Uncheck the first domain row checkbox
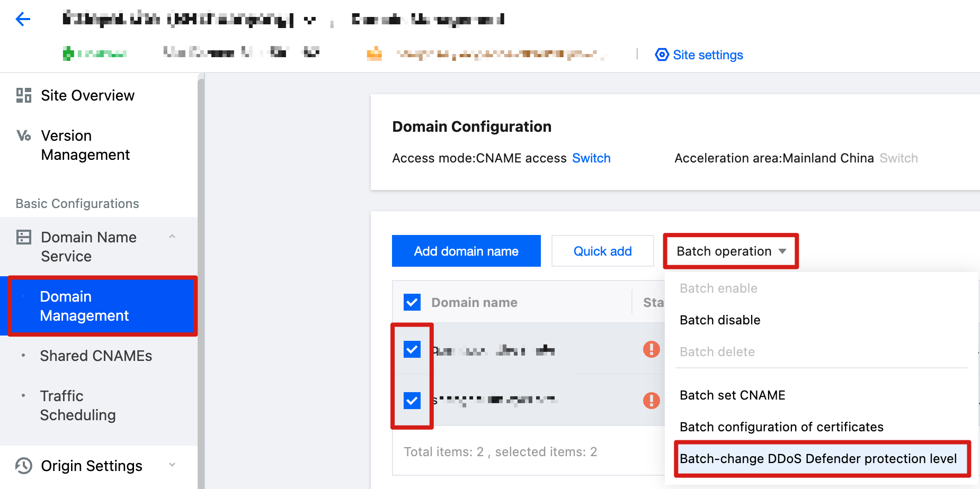The image size is (980, 489). pyautogui.click(x=412, y=349)
